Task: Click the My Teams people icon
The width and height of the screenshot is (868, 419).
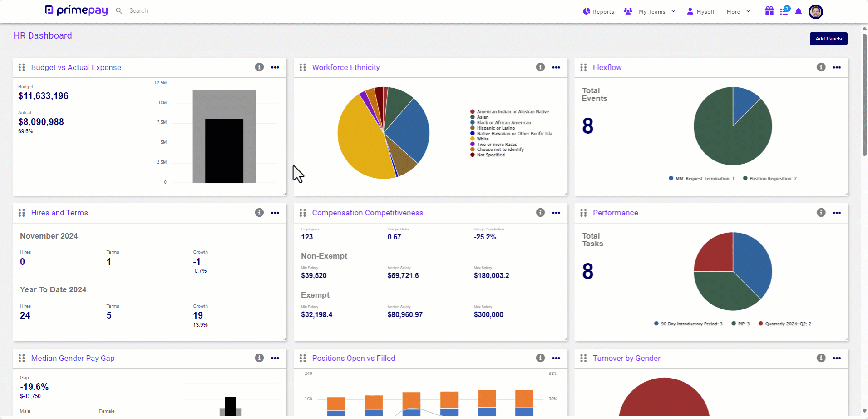Action: pyautogui.click(x=628, y=11)
